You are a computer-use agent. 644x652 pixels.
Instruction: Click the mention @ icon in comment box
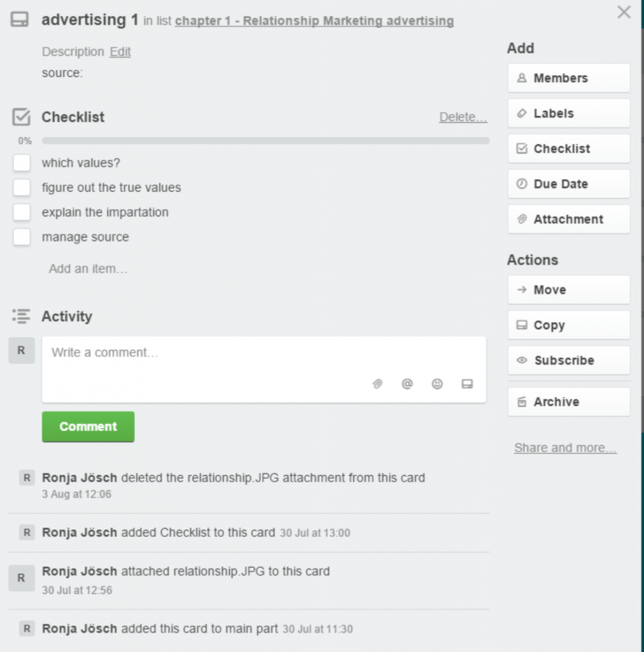pos(407,384)
